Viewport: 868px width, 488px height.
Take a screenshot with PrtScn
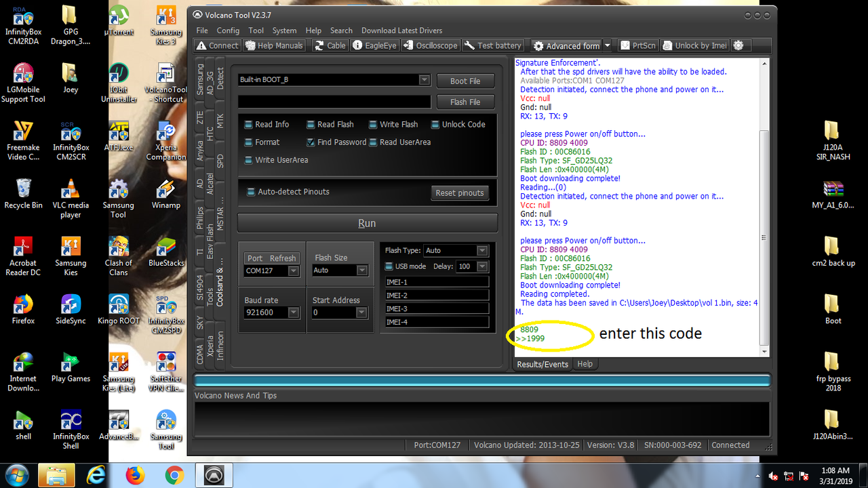pos(637,45)
